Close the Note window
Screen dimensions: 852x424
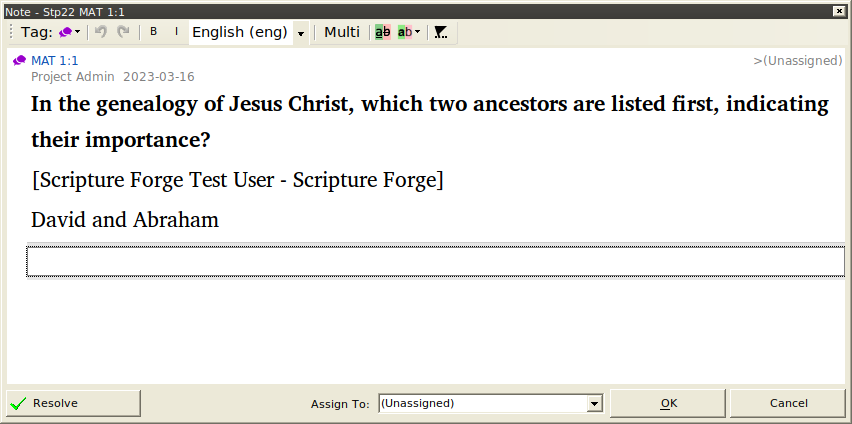click(840, 10)
